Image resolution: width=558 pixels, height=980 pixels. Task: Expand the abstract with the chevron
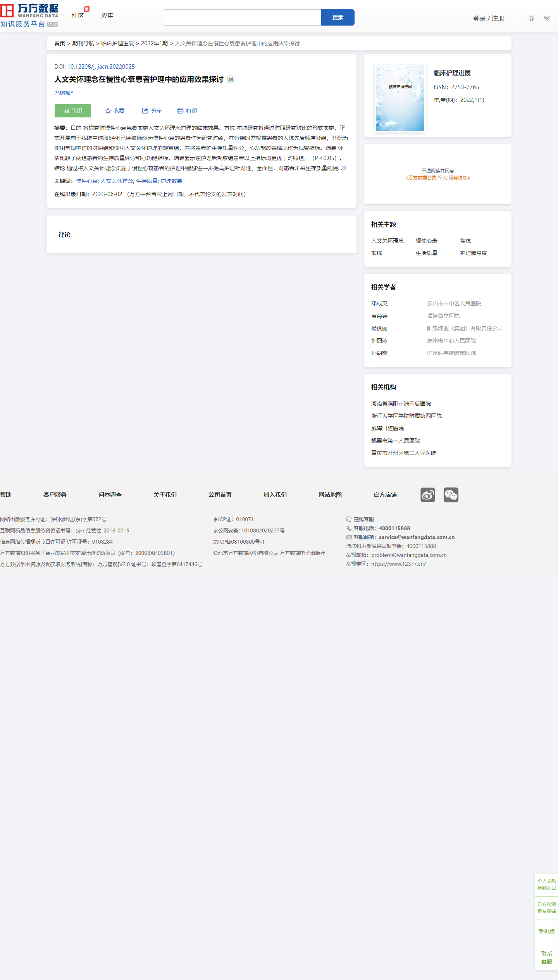point(344,168)
